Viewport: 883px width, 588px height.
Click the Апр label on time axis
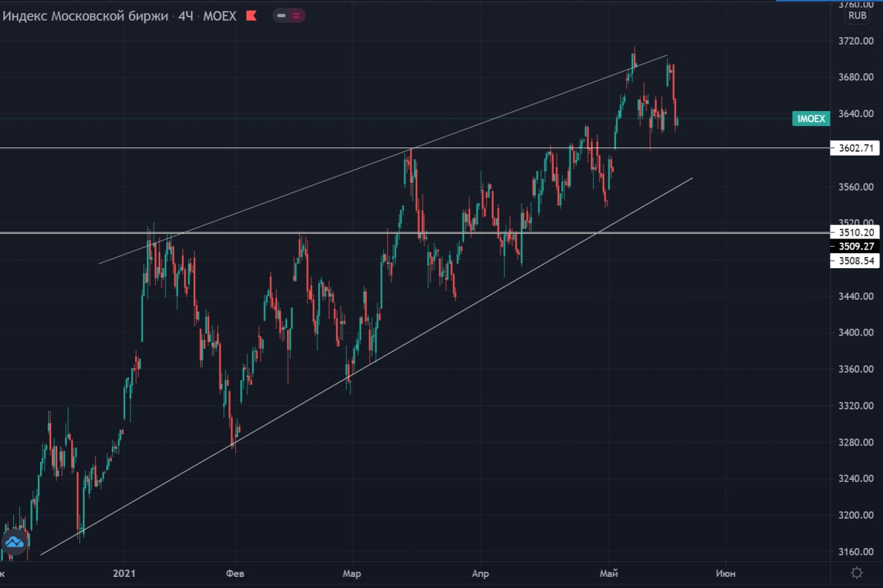pyautogui.click(x=481, y=574)
